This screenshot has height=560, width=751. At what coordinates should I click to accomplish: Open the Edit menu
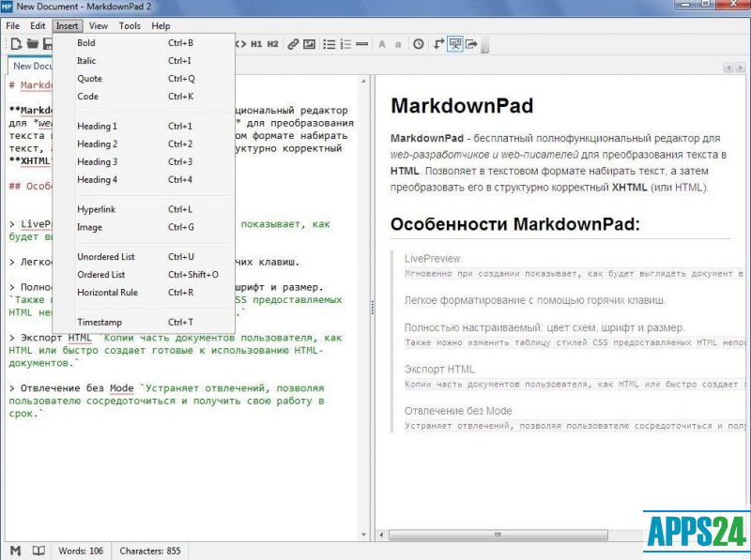(x=38, y=26)
